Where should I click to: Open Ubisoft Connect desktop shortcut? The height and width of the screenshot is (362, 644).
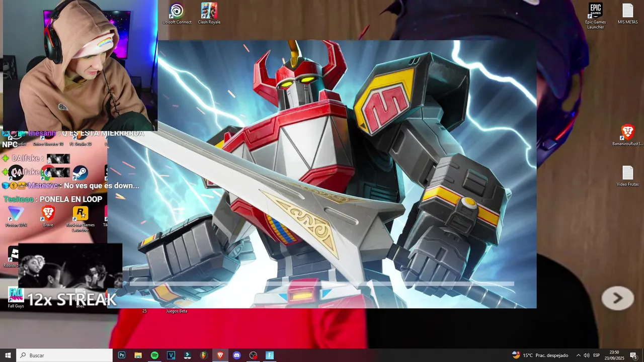tap(177, 14)
